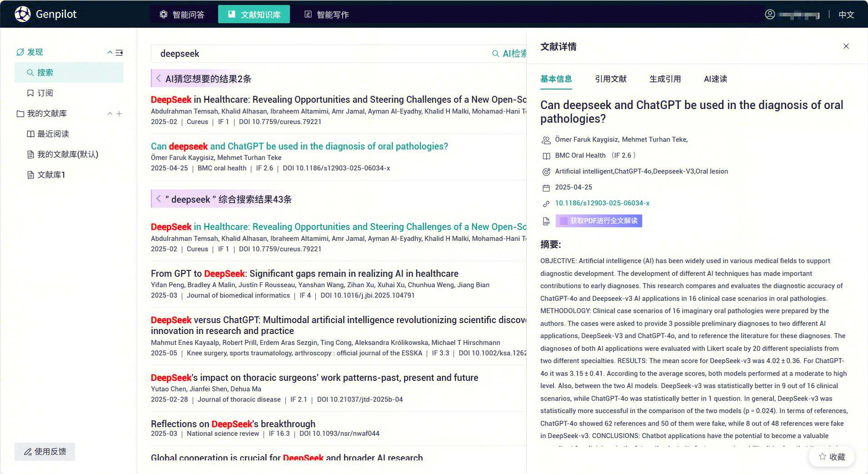868x474 pixels.
Task: Click the pencil icon on 智能写作 tab
Action: point(308,15)
